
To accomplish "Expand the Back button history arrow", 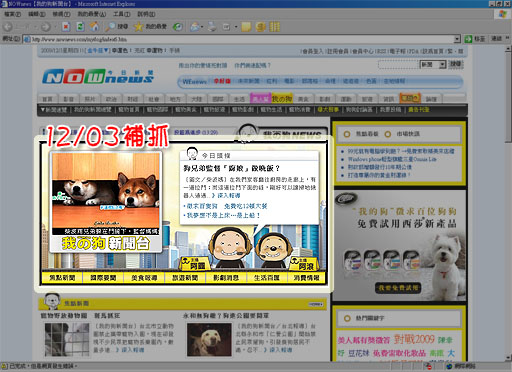I will [x=35, y=27].
